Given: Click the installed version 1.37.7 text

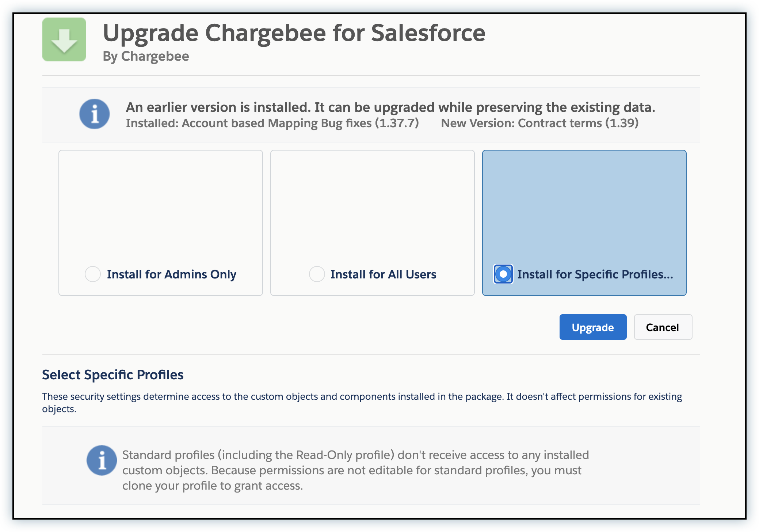Looking at the screenshot, I should [x=272, y=123].
